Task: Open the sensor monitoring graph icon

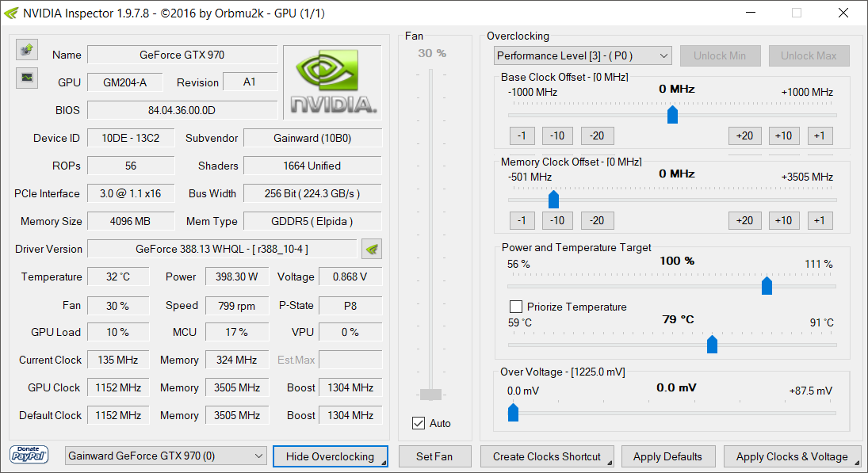Action: point(27,78)
